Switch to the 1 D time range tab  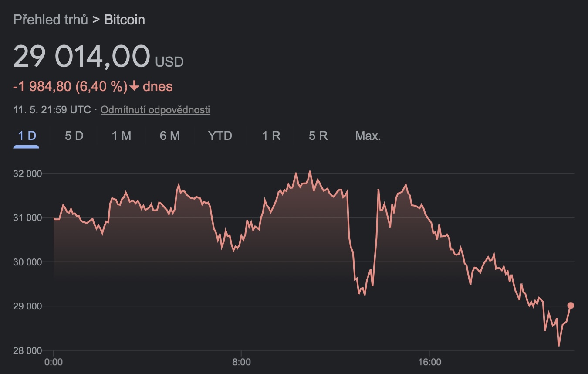click(x=27, y=136)
